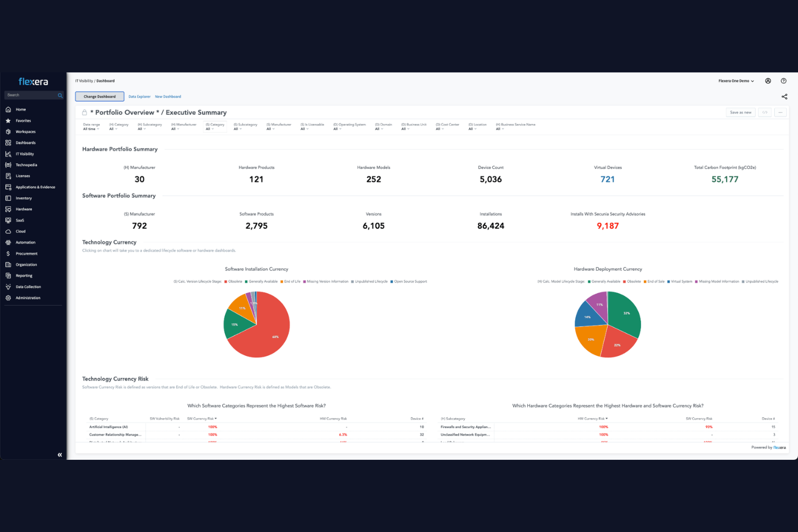Open the Dashboards menu item label
The height and width of the screenshot is (532, 798).
(25, 143)
